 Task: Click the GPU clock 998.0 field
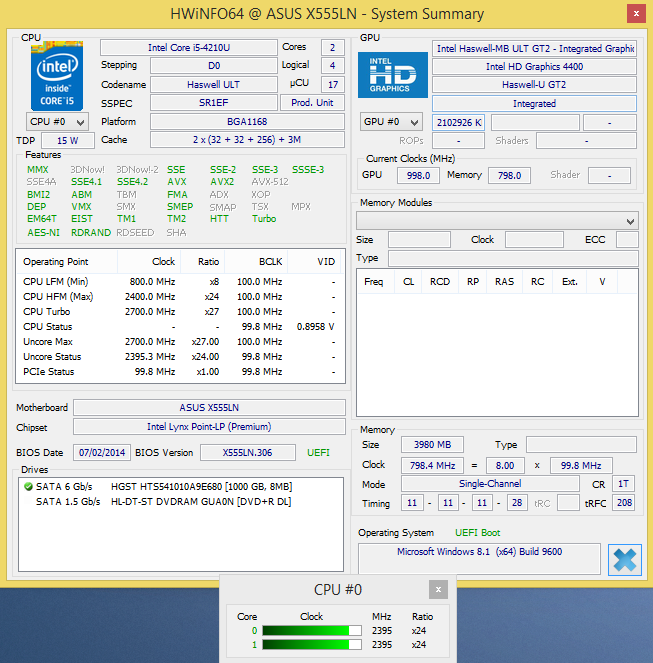point(418,175)
